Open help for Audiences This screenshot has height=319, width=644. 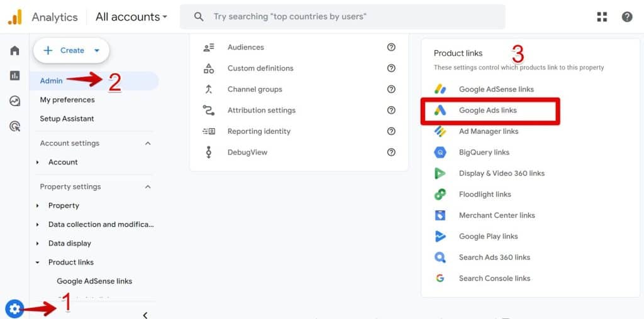(391, 47)
